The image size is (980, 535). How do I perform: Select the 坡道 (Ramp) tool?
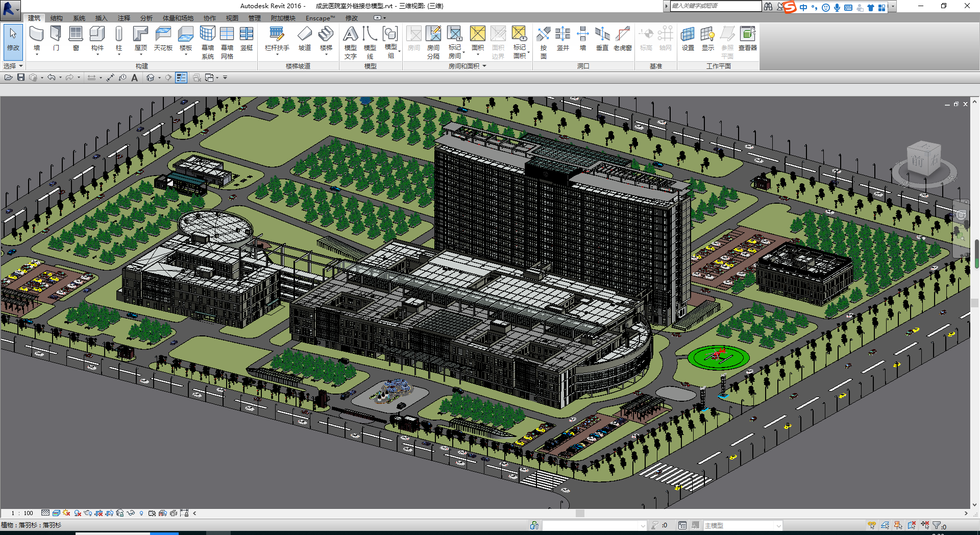(x=305, y=39)
